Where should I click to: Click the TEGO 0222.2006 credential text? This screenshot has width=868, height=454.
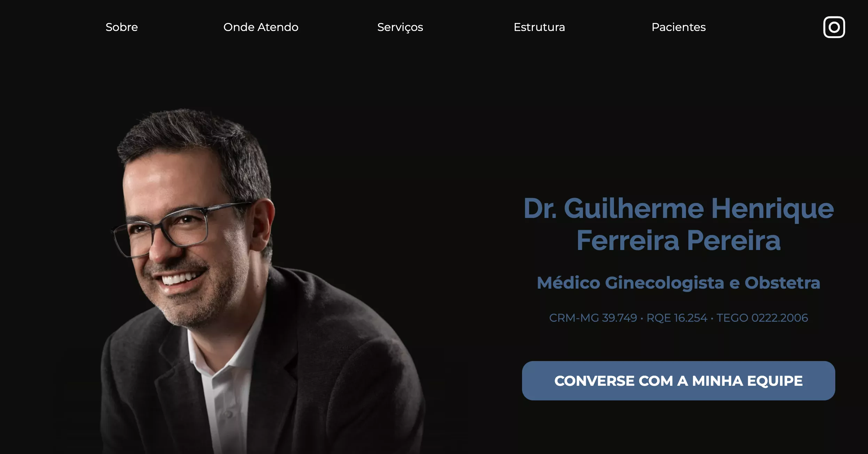click(762, 318)
